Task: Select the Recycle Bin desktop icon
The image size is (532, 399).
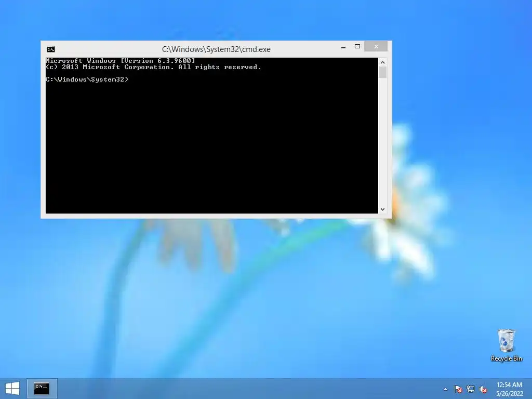Action: coord(506,345)
